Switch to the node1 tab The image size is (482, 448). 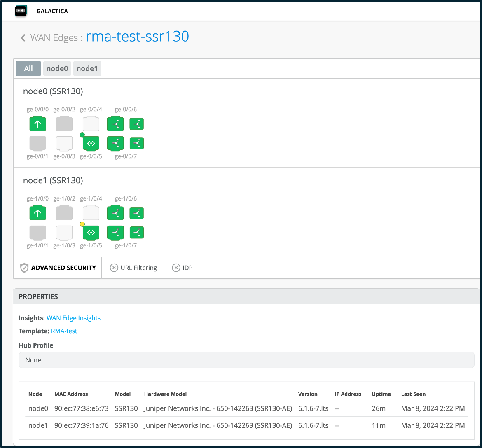(x=87, y=69)
